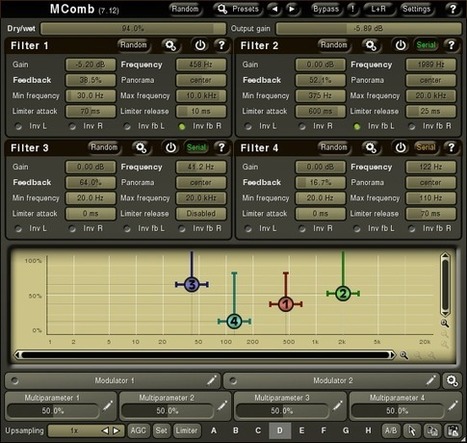Click the copy preset icon at bottom
Screen dimensions: 467x443
[433, 431]
